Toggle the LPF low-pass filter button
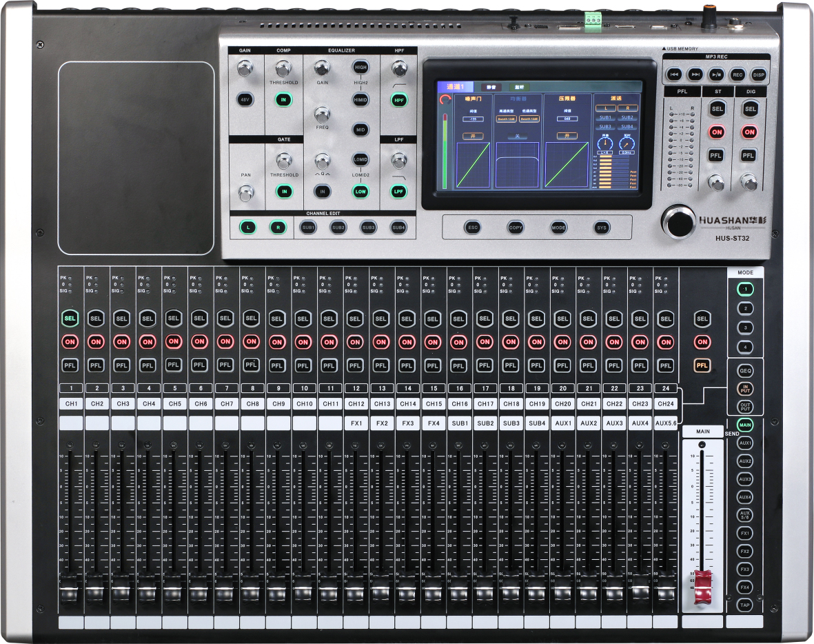This screenshot has width=814, height=644. (x=398, y=192)
